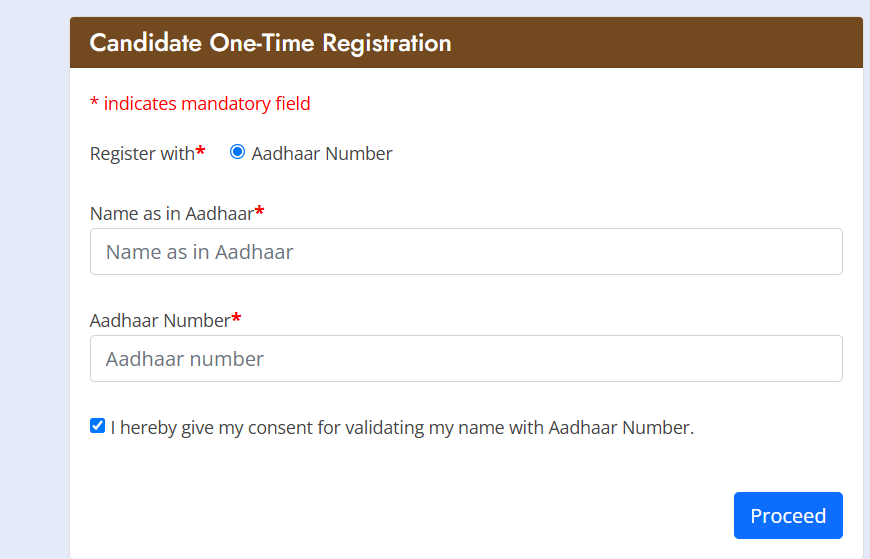Click the 'Aadhaar Number' label above second input
The width and height of the screenshot is (870, 559).
click(x=160, y=320)
